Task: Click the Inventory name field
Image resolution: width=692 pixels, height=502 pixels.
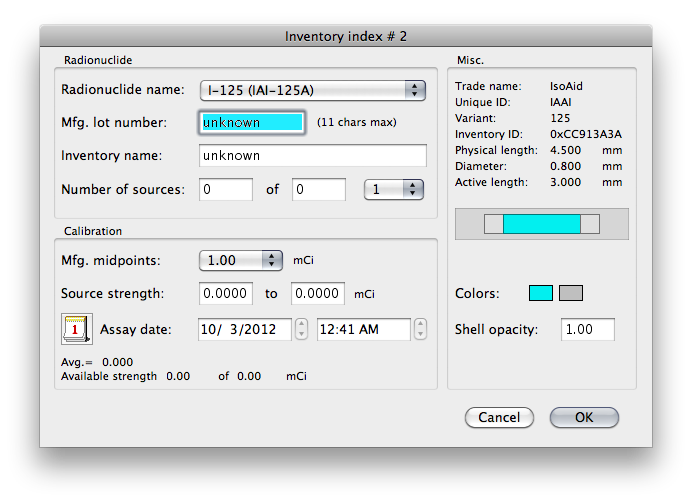Action: point(313,155)
